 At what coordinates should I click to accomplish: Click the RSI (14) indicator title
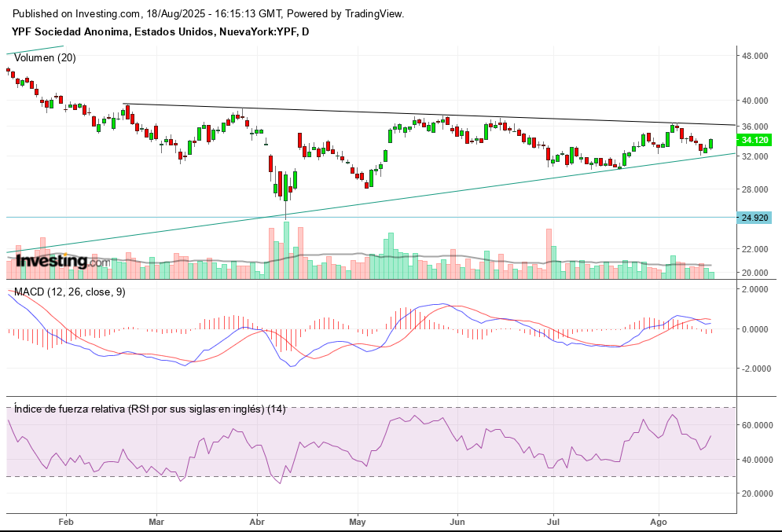pos(149,409)
